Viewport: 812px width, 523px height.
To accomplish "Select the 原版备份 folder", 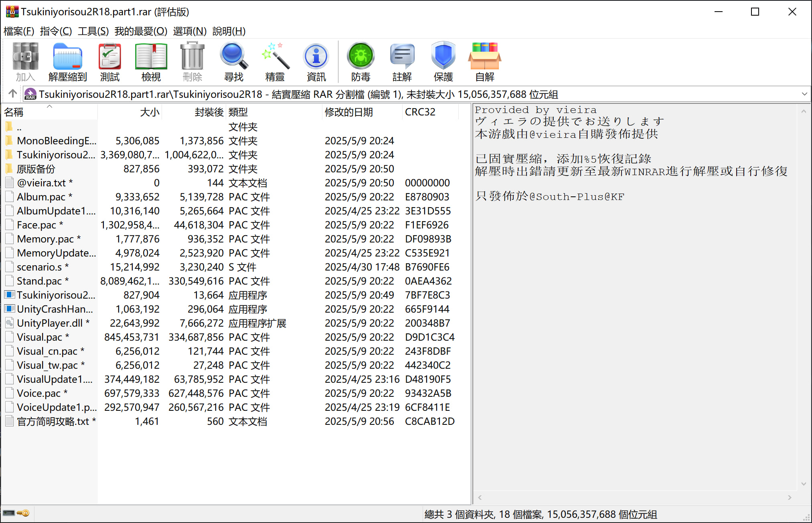I will pyautogui.click(x=36, y=169).
